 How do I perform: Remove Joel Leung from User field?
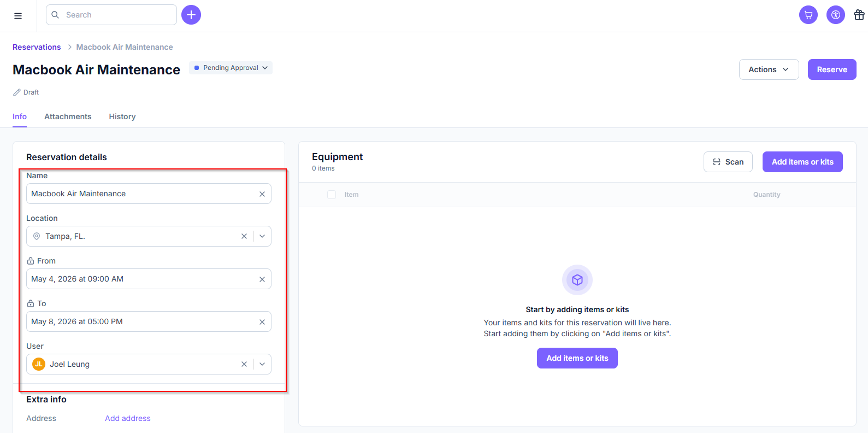244,364
